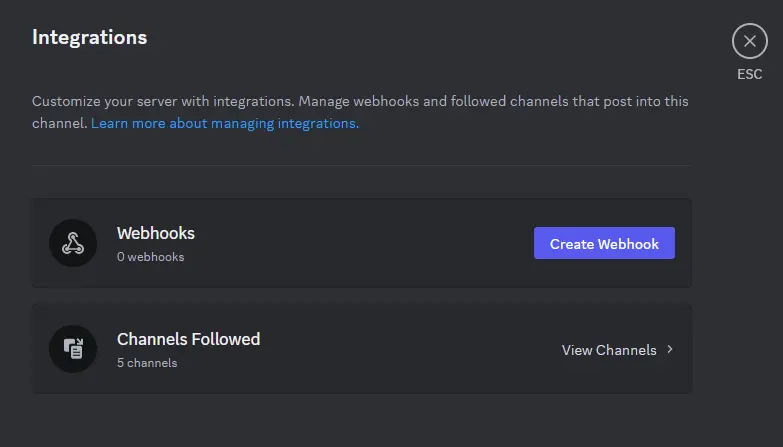This screenshot has width=783, height=447.
Task: Click the horizontal divider below the description
Action: [361, 165]
